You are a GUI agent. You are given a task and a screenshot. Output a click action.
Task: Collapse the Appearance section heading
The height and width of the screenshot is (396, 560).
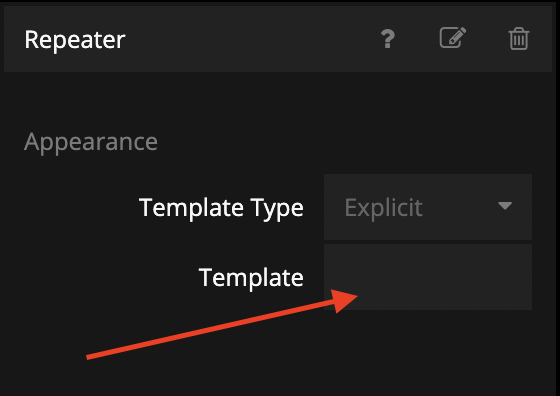coord(91,142)
